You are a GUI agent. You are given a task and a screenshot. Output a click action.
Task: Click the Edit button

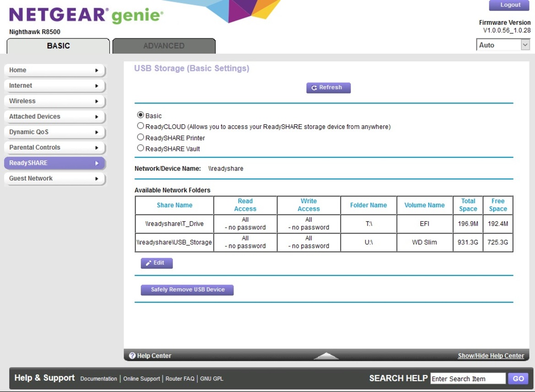(157, 263)
